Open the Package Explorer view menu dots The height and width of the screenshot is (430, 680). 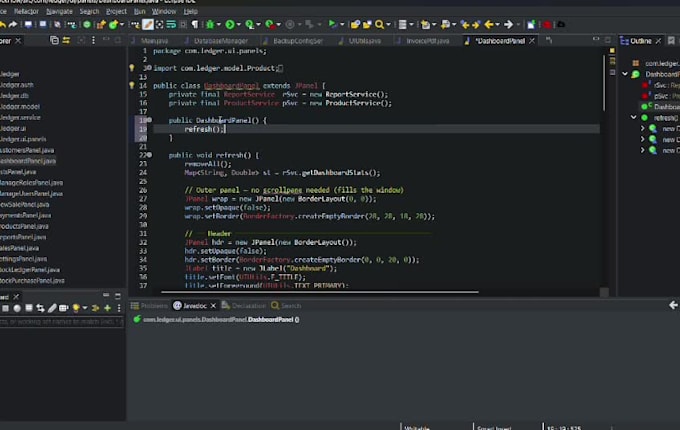[93, 40]
